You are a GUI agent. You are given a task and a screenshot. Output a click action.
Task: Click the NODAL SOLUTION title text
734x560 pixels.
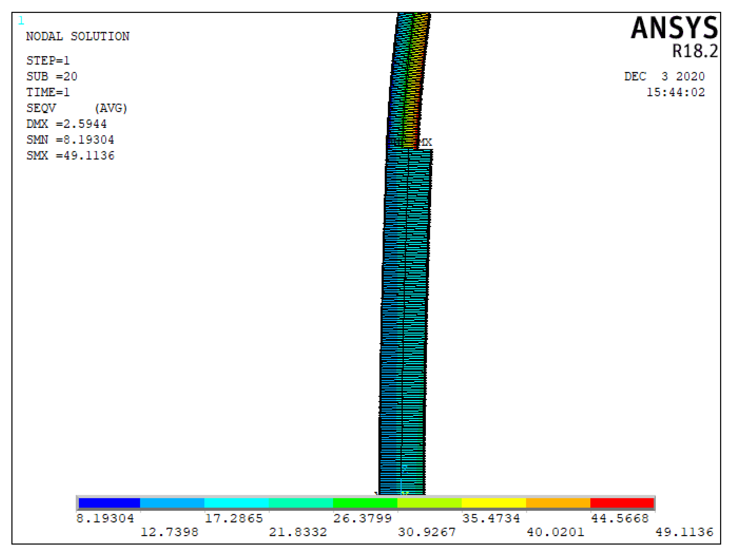(78, 36)
